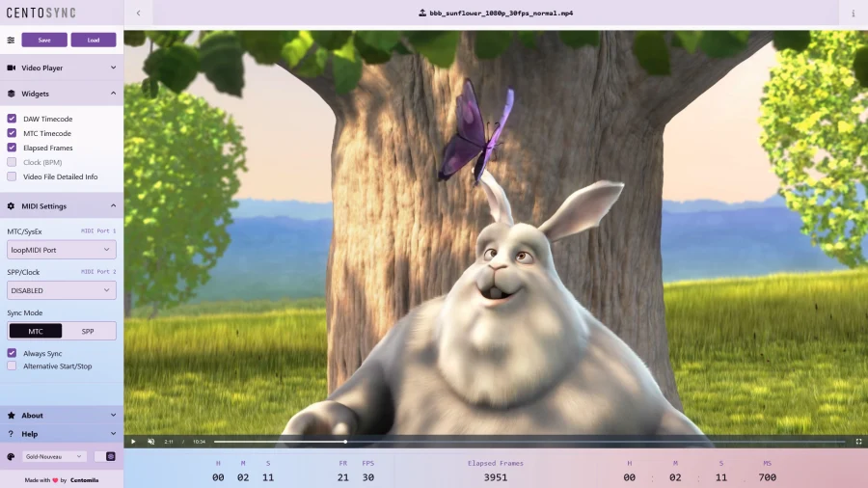Open the MTC/SysEx loopMIDI Port dropdown
This screenshot has width=868, height=488.
(x=62, y=250)
